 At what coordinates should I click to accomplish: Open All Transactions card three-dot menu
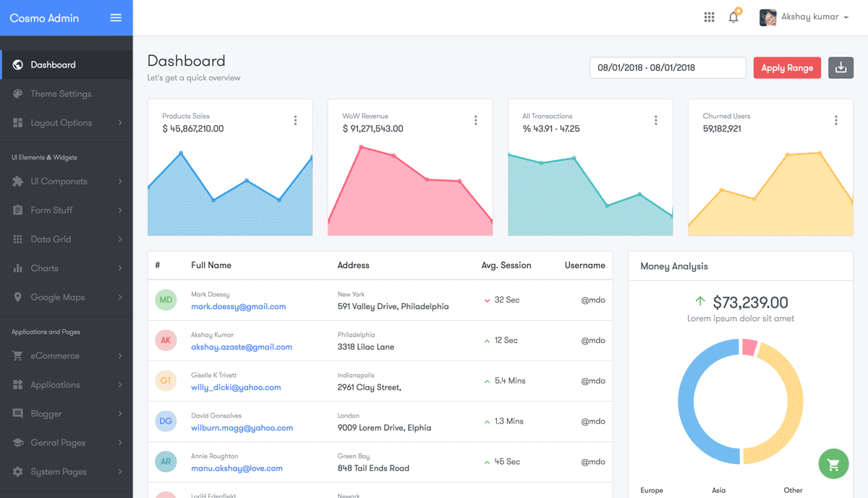[655, 121]
